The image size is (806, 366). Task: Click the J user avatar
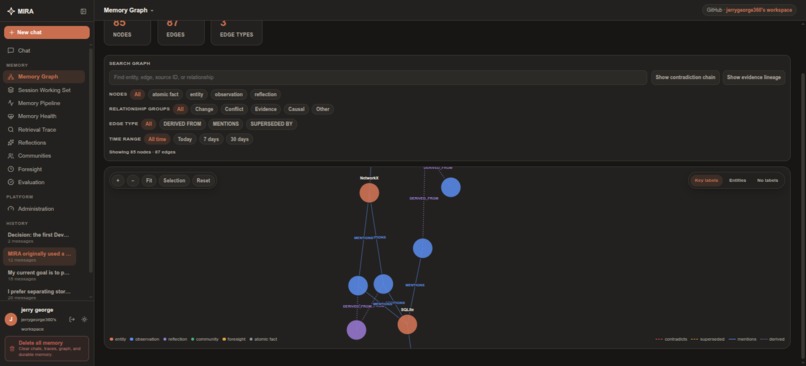pos(11,319)
